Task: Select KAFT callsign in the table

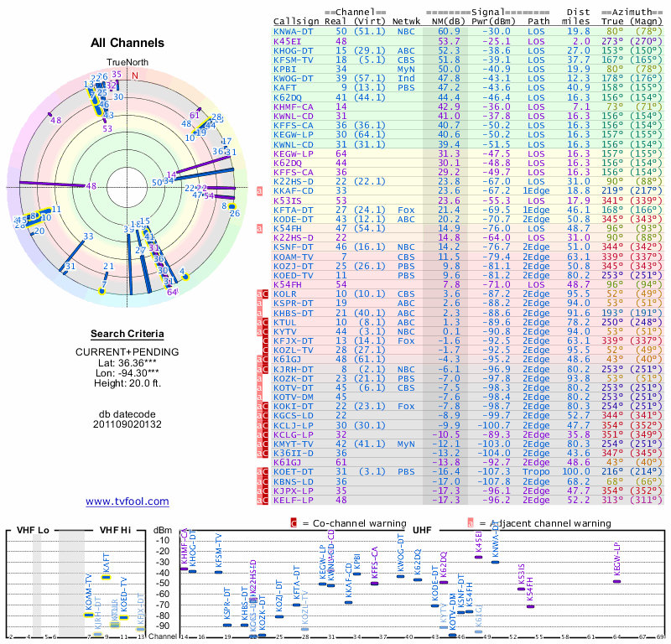Action: coord(284,88)
